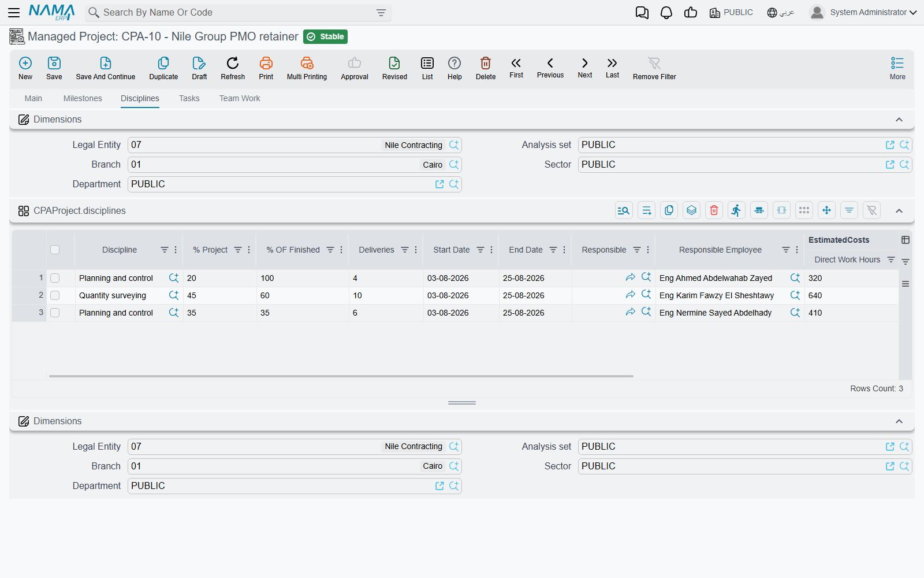The width and height of the screenshot is (924, 578).
Task: Open the List view
Action: 427,68
